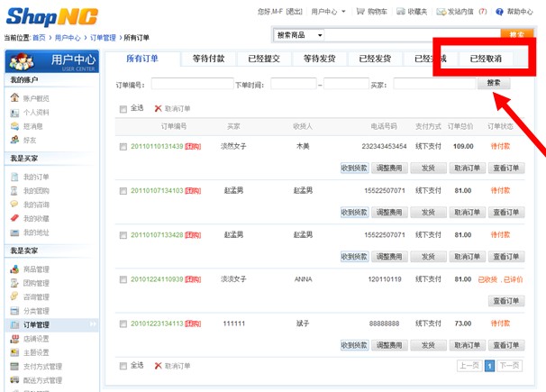546x392 pixels.
Task: Focus the top product search box
Action: tap(413, 35)
